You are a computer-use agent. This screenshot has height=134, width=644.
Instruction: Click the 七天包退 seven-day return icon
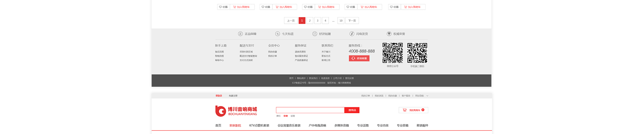[x=277, y=34]
